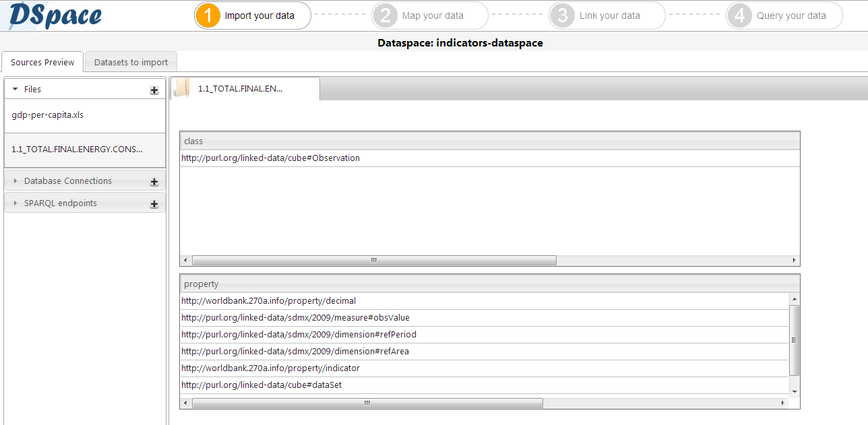Click the DSpace logo
Viewport: 868px width, 425px height.
click(55, 15)
